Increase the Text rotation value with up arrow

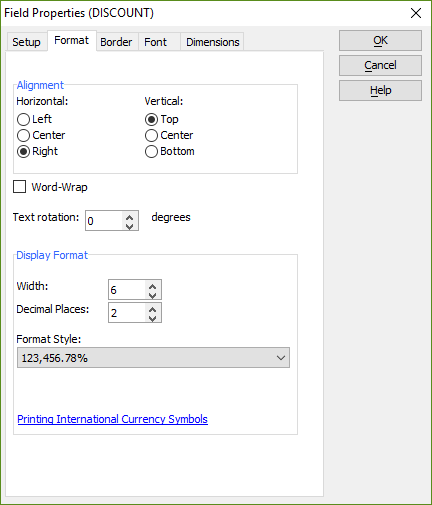[129, 217]
